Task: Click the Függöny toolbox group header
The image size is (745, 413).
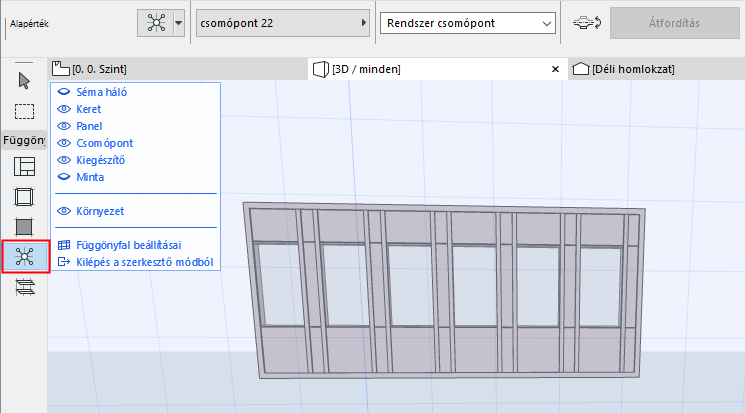Action: 24,140
